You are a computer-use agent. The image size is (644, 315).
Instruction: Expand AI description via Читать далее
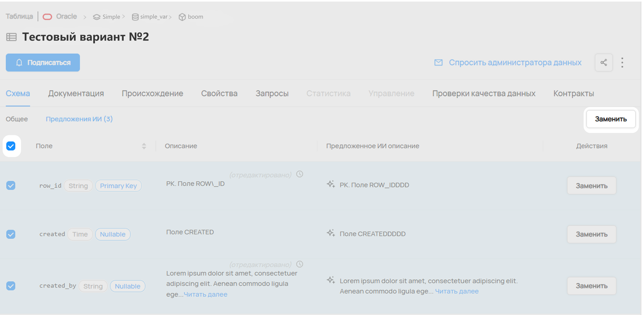(x=456, y=291)
